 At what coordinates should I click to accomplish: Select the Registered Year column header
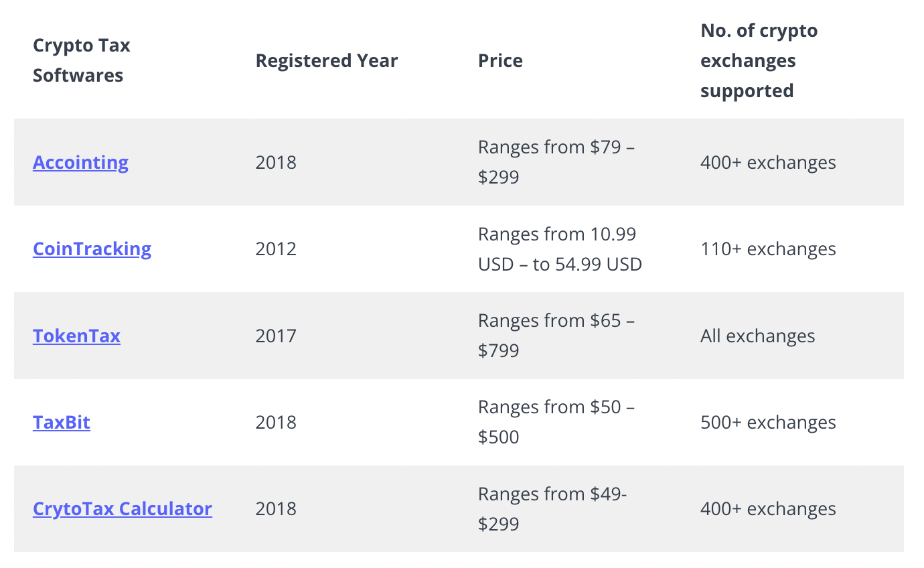327,61
